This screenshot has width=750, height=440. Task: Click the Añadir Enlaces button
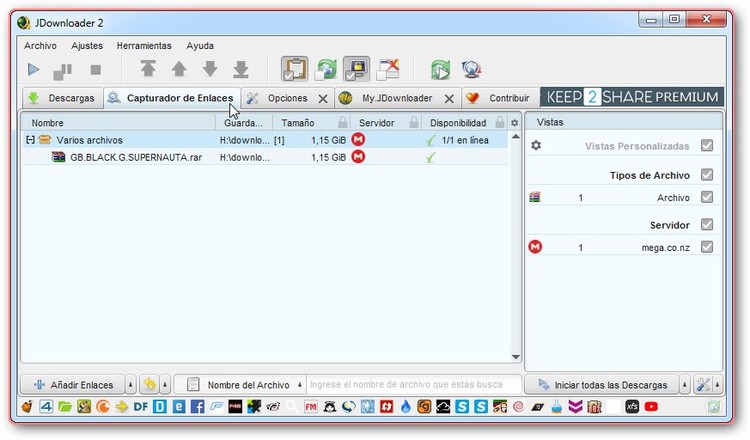73,385
